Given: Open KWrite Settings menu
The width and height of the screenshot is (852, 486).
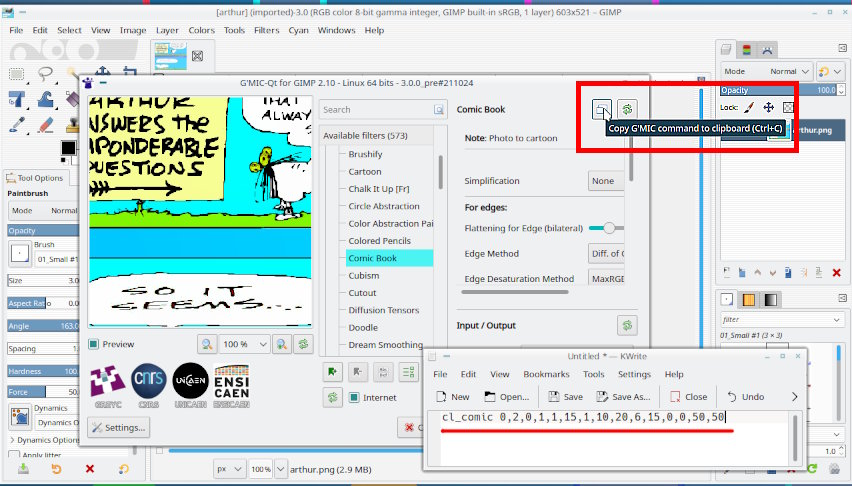Looking at the screenshot, I should coord(634,374).
